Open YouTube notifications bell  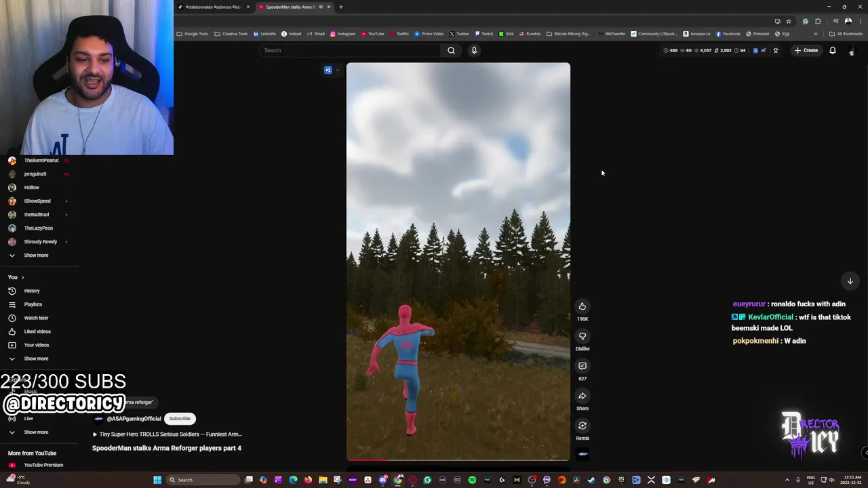[x=833, y=50]
